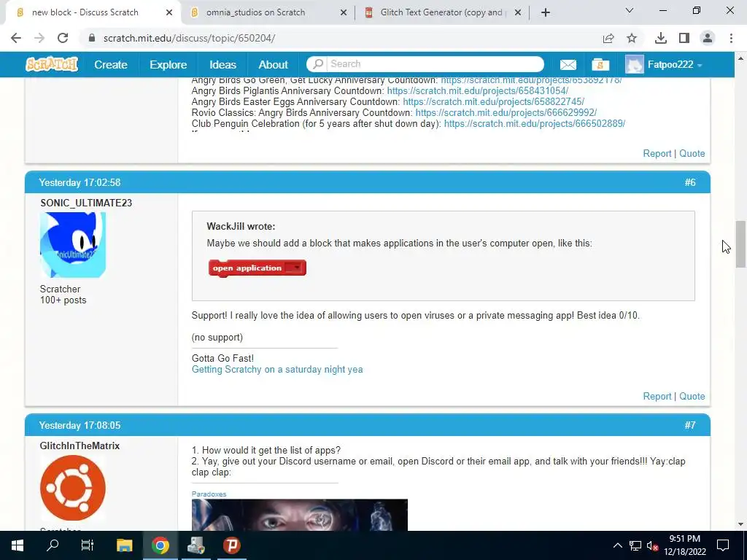This screenshot has width=747, height=560.
Task: Click the share page icon in address bar
Action: (x=608, y=38)
